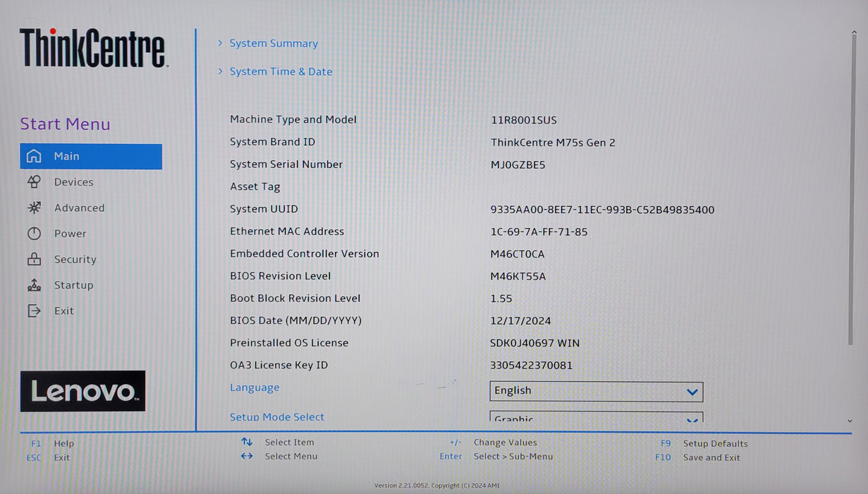The width and height of the screenshot is (868, 494).
Task: Click boot block revision 1.55
Action: [x=501, y=299]
